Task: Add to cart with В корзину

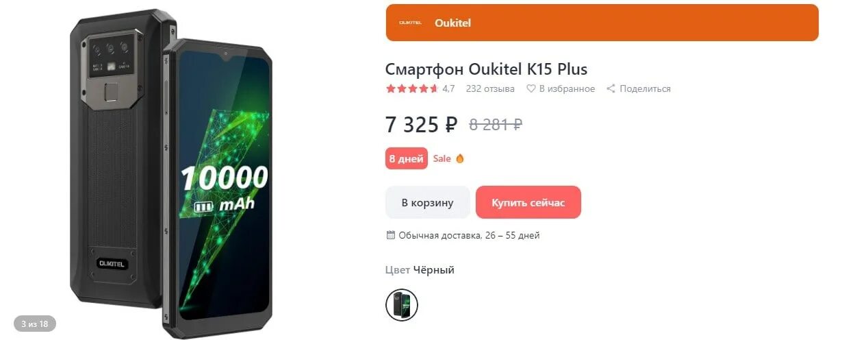Action: point(428,202)
